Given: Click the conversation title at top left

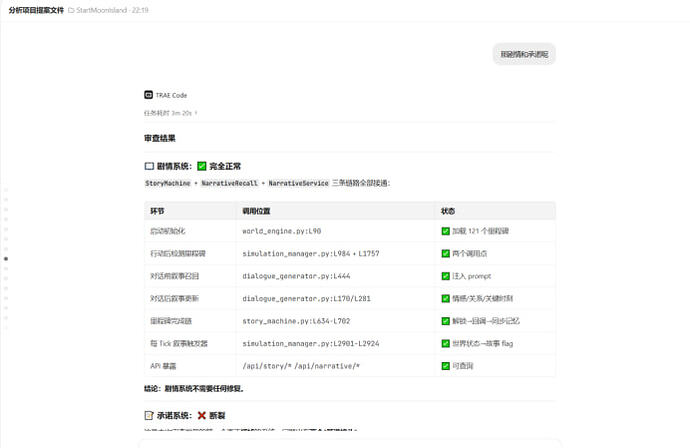Looking at the screenshot, I should click(x=36, y=10).
